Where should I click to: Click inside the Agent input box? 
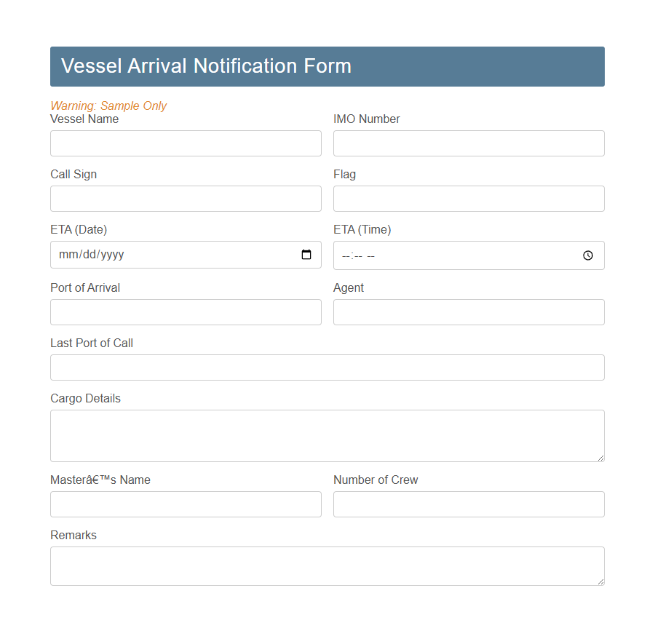(x=468, y=311)
